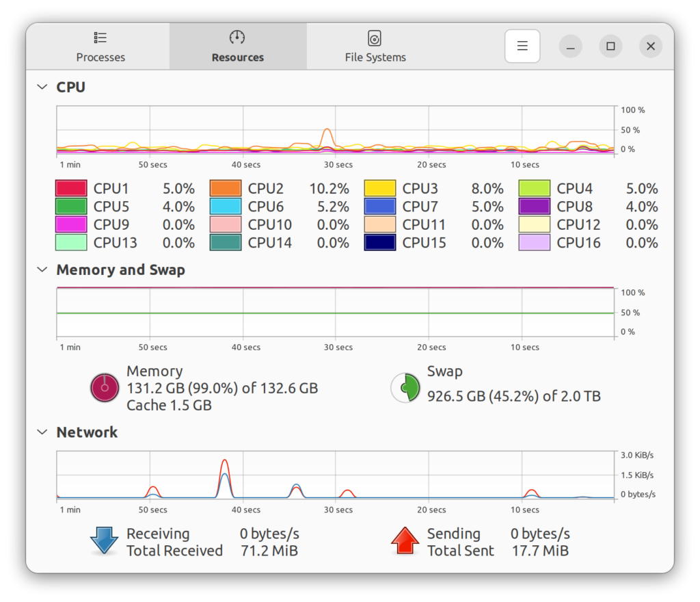Click the Memory pie chart icon

tap(105, 388)
